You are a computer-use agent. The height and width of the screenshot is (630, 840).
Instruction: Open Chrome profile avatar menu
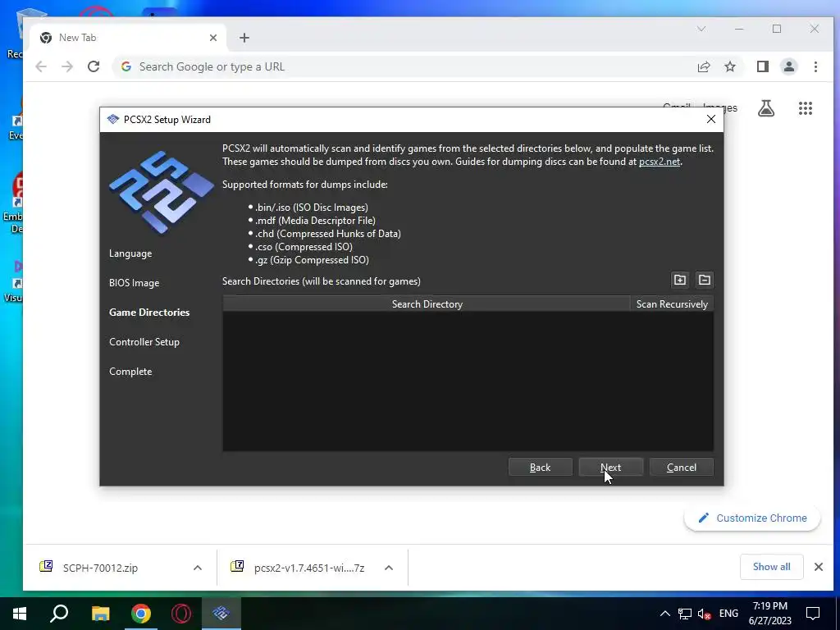coord(788,66)
